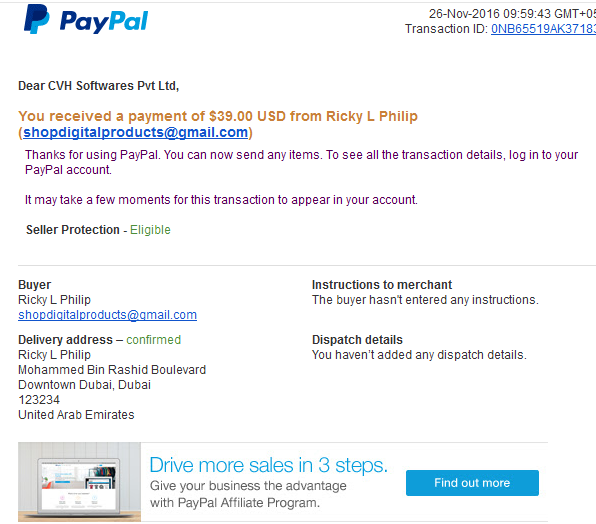Select the Buyer section heading
The height and width of the screenshot is (524, 596).
[x=35, y=285]
